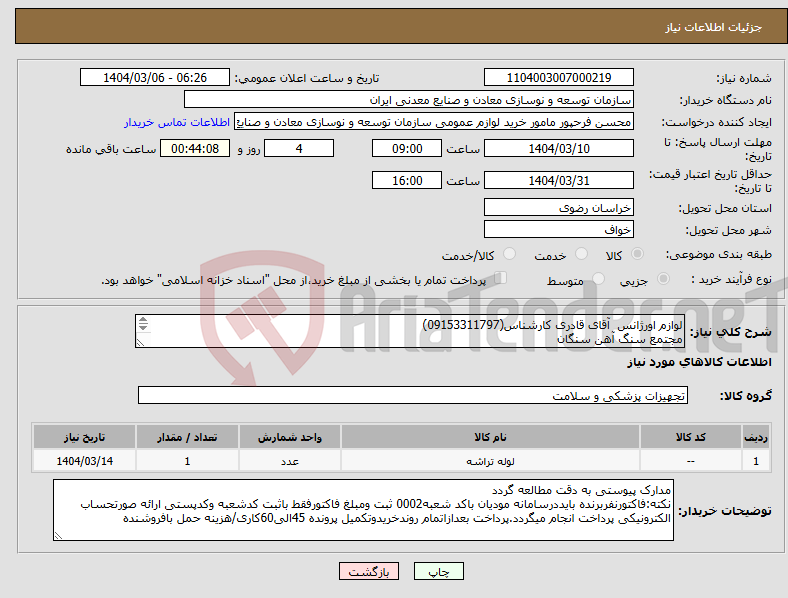Click the buyer organization name field

(x=409, y=99)
